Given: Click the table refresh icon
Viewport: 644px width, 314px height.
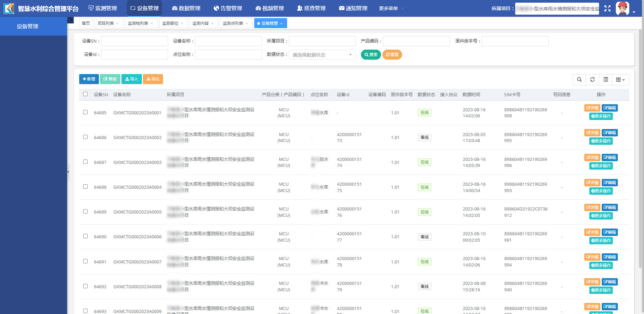Looking at the screenshot, I should pyautogui.click(x=592, y=79).
